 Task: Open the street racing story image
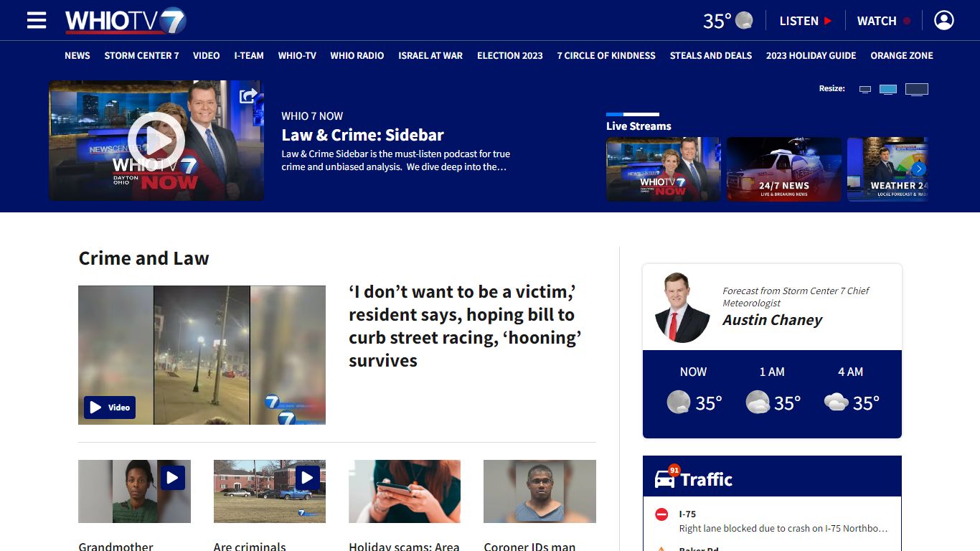[202, 355]
